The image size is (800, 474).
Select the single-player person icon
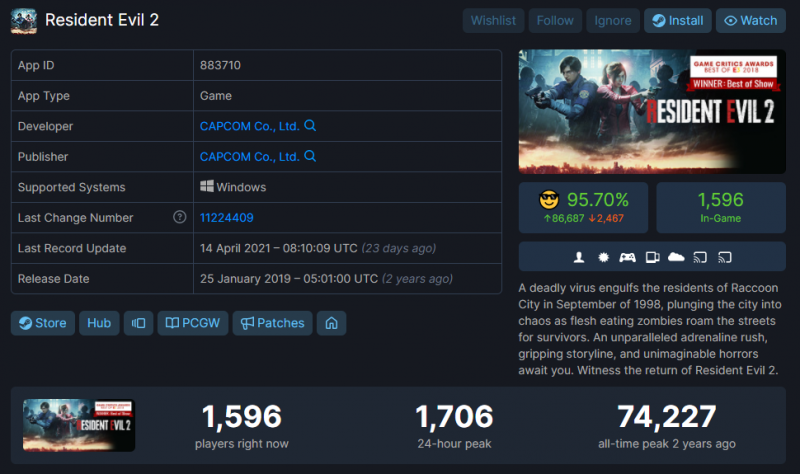point(579,257)
